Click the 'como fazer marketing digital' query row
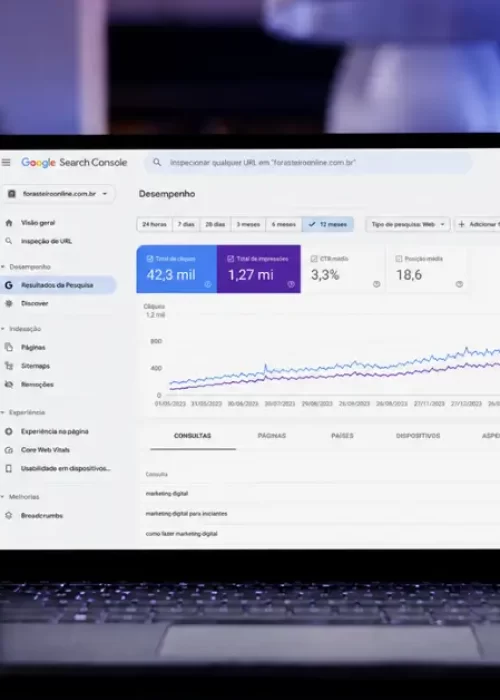The image size is (500, 700). [x=321, y=534]
